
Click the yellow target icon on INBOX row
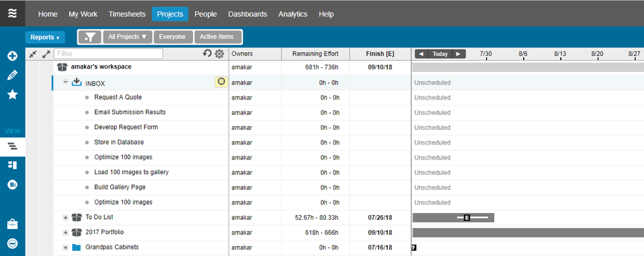(221, 82)
